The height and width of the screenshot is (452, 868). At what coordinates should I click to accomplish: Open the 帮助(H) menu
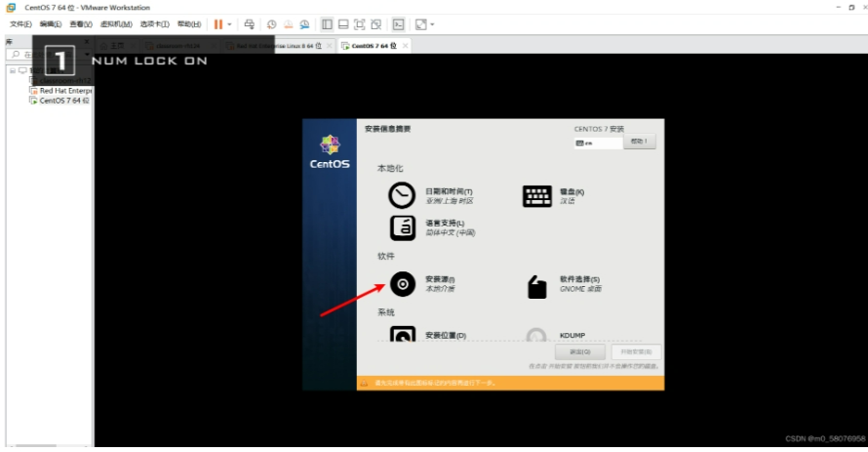(189, 24)
